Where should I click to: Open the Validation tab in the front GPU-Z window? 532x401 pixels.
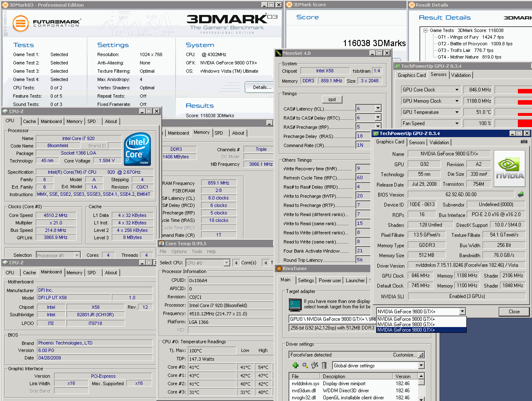coord(439,143)
